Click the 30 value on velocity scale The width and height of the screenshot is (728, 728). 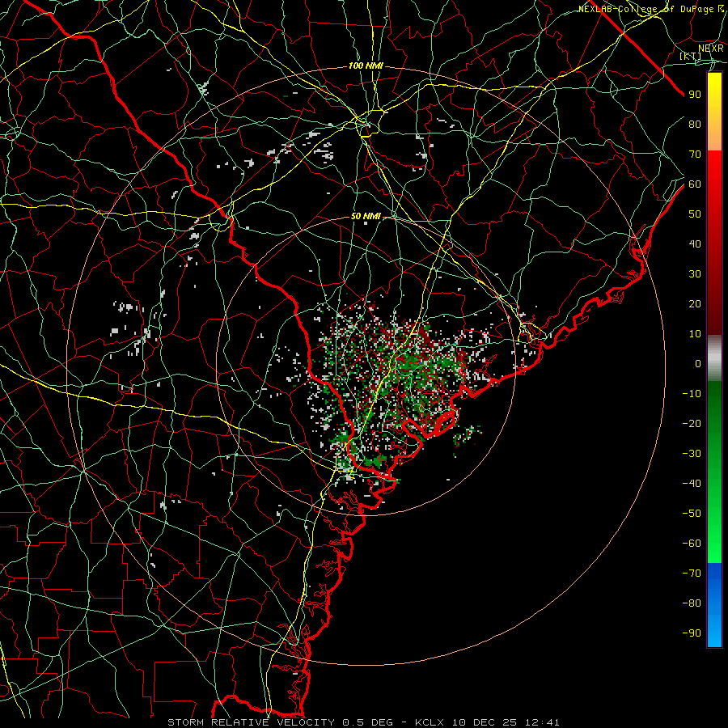[695, 274]
